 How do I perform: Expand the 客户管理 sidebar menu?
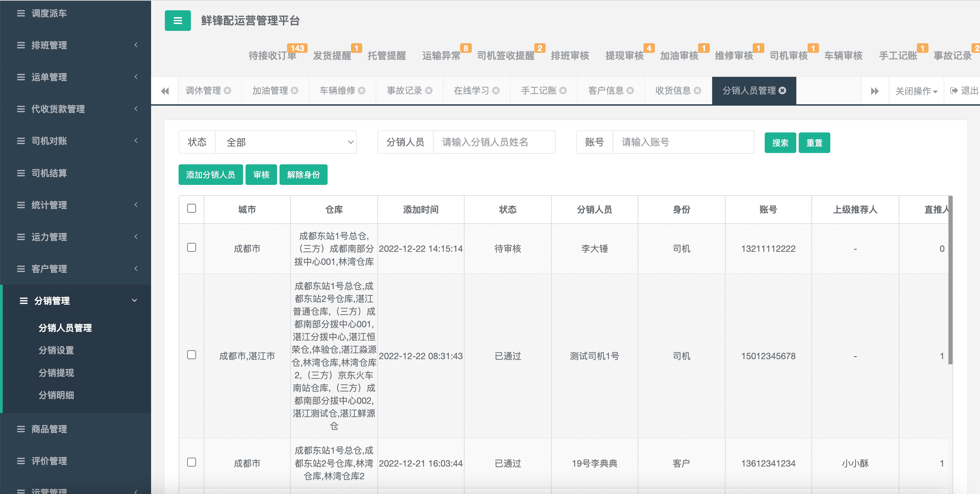(x=136, y=269)
